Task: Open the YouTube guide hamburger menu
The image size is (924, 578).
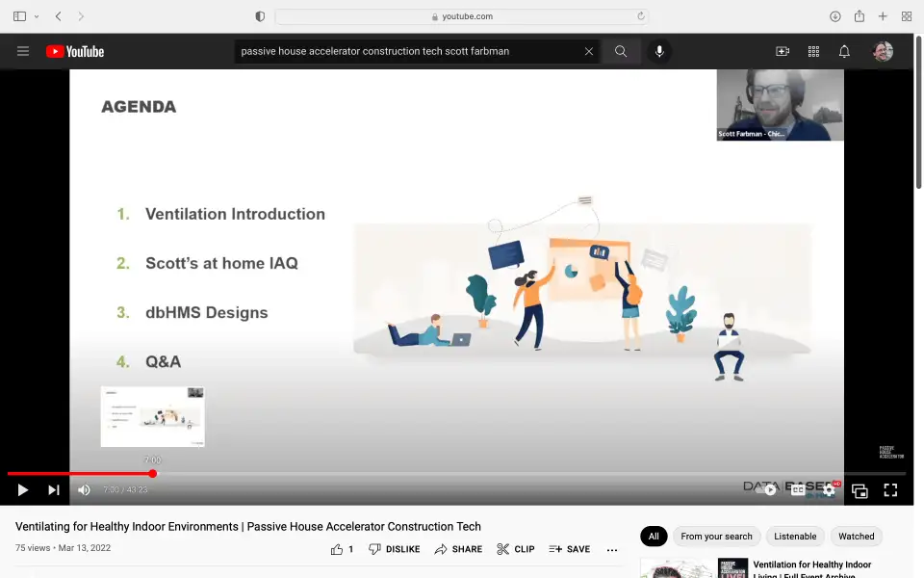Action: click(x=23, y=52)
